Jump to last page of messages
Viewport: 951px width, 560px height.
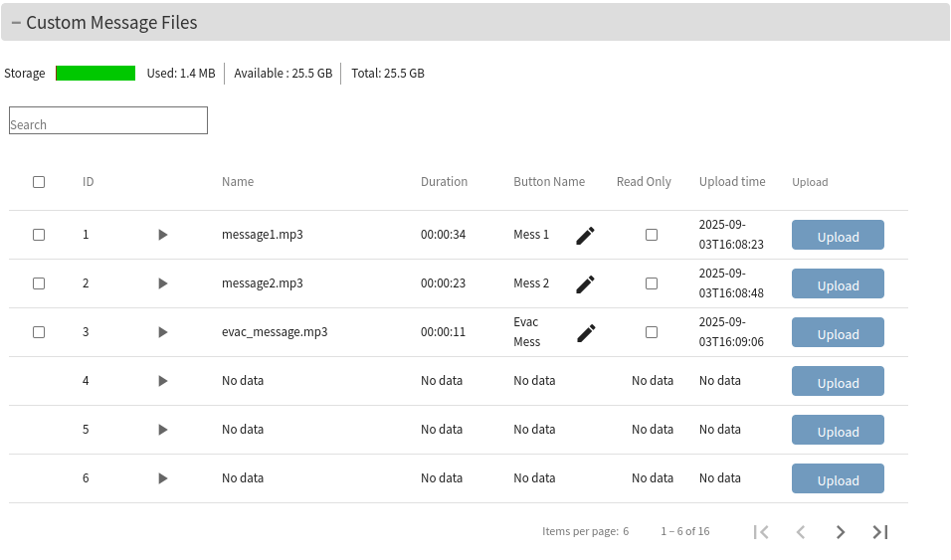coord(880,532)
